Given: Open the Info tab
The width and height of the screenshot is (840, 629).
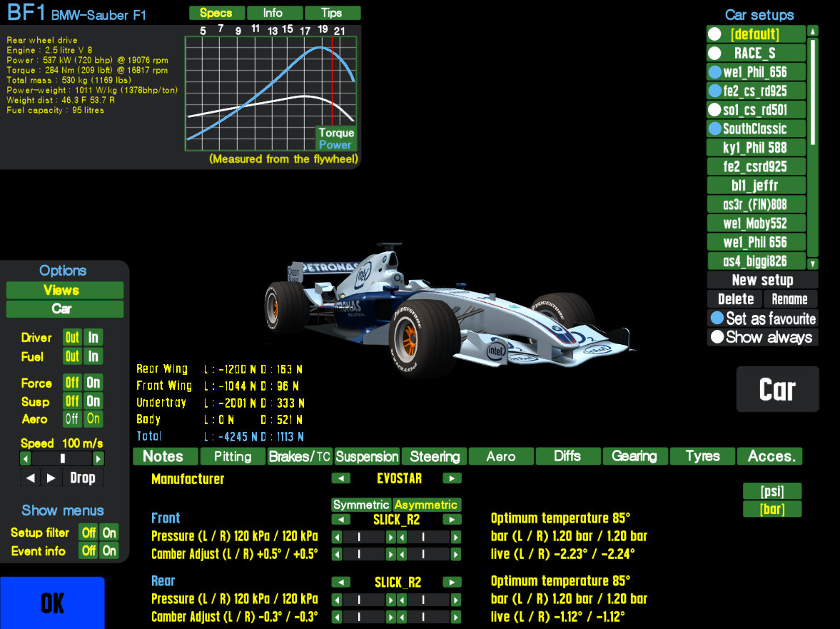Looking at the screenshot, I should coord(273,13).
